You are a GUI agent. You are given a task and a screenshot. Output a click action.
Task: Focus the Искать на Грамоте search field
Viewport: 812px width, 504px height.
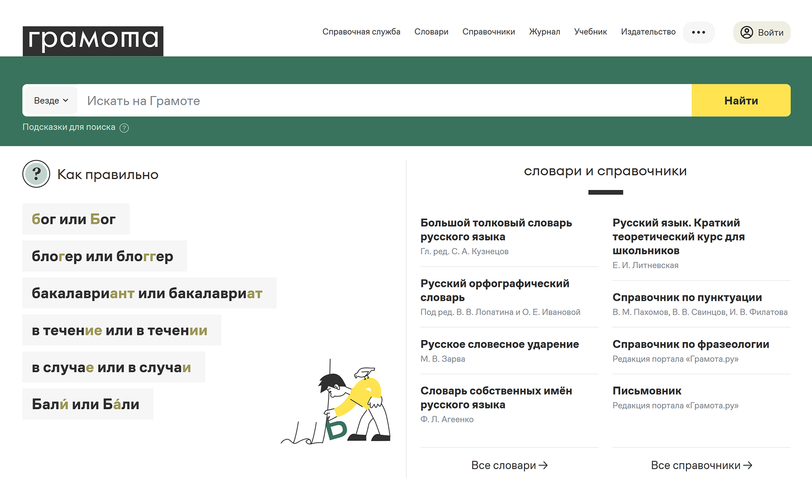click(x=385, y=100)
